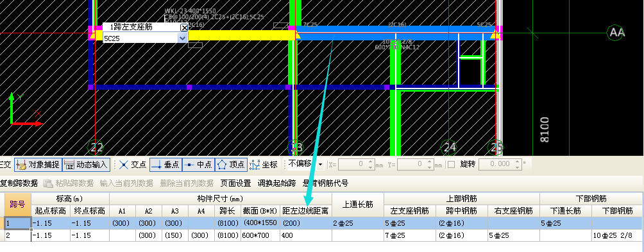Increase rotation angle with up stepper
Image resolution: width=644 pixels, height=252 pixels.
[517, 162]
